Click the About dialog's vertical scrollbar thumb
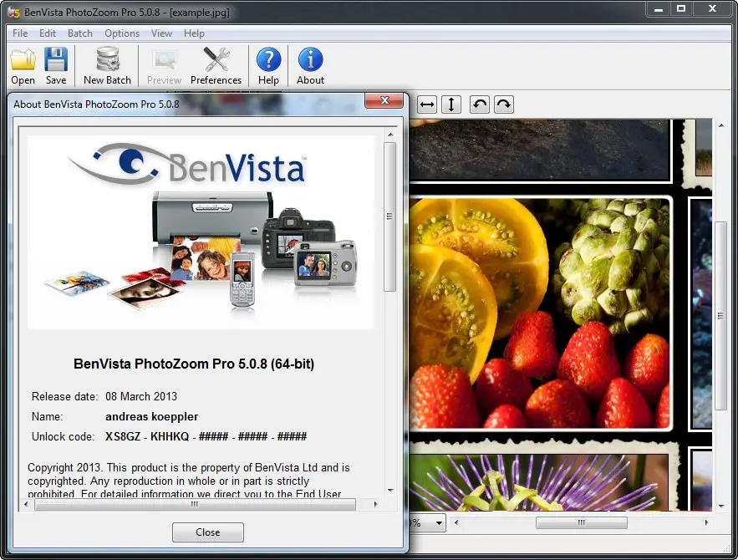This screenshot has width=738, height=560. tap(389, 216)
